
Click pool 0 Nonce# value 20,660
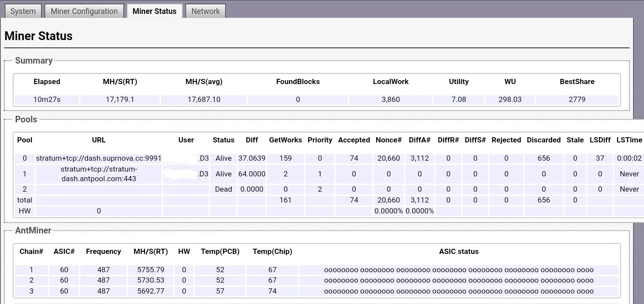pyautogui.click(x=389, y=159)
